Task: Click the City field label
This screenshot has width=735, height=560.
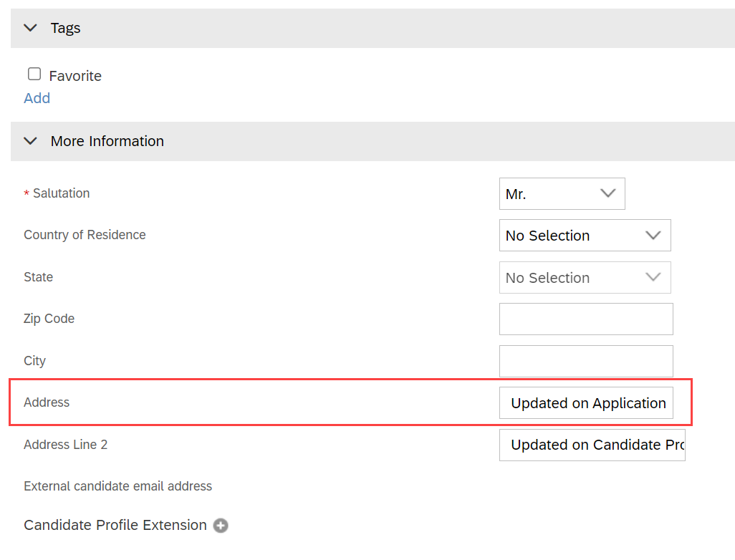Action: tap(34, 361)
